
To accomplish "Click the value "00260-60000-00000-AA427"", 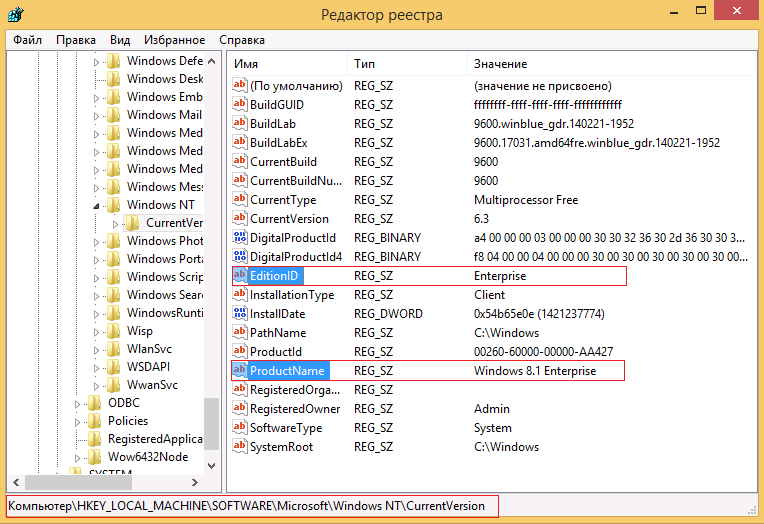I will (x=543, y=352).
